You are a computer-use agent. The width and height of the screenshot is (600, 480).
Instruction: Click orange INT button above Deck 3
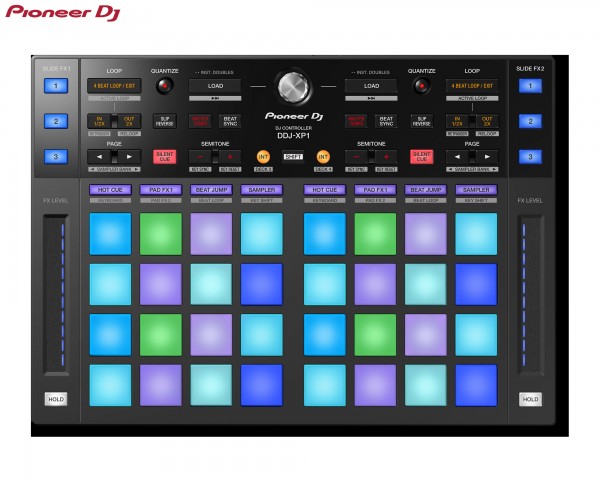point(263,157)
